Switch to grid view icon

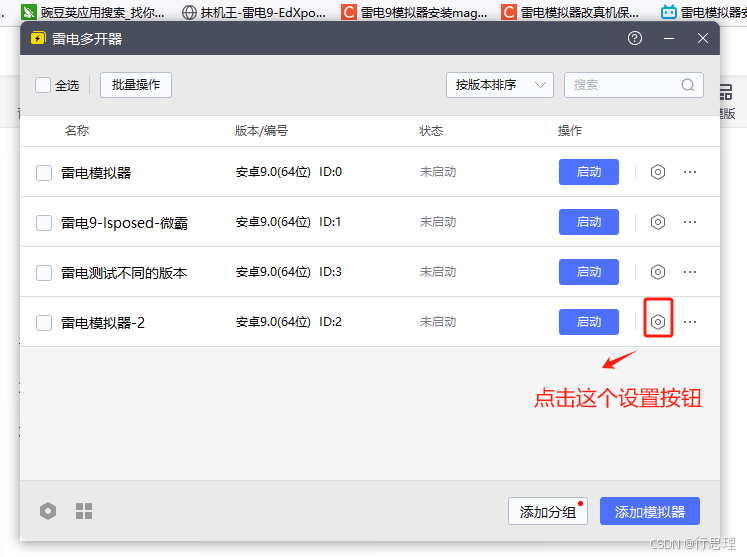pos(84,511)
